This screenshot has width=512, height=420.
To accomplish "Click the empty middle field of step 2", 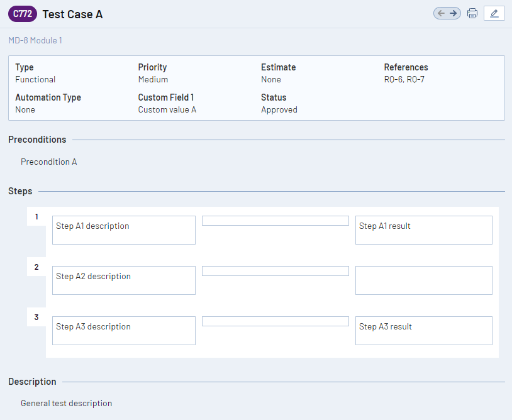I will [x=275, y=271].
